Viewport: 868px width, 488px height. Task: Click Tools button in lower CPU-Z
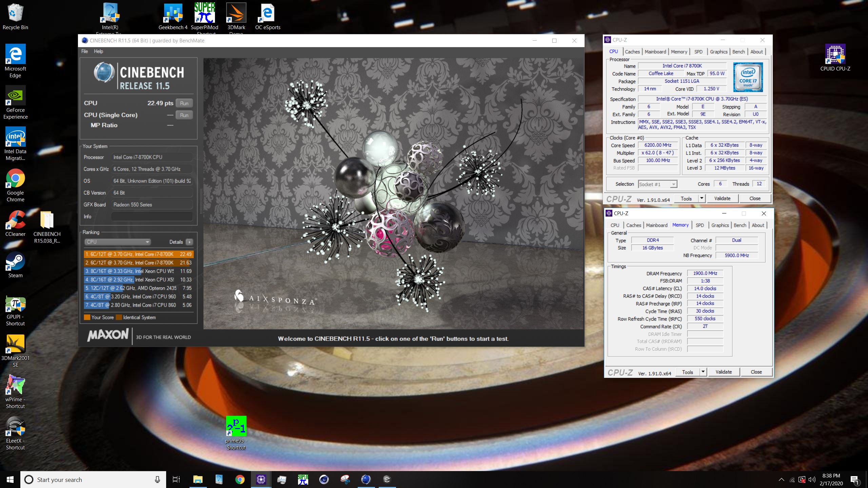pyautogui.click(x=687, y=372)
